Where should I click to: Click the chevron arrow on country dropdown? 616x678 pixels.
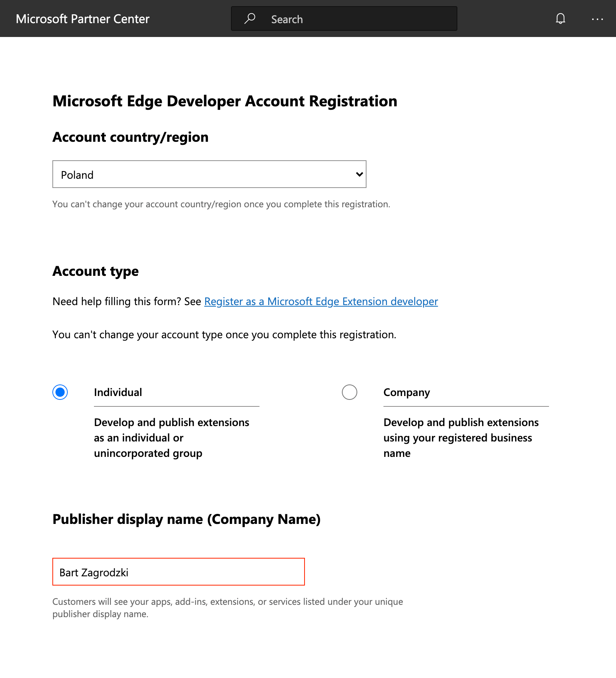coord(359,175)
